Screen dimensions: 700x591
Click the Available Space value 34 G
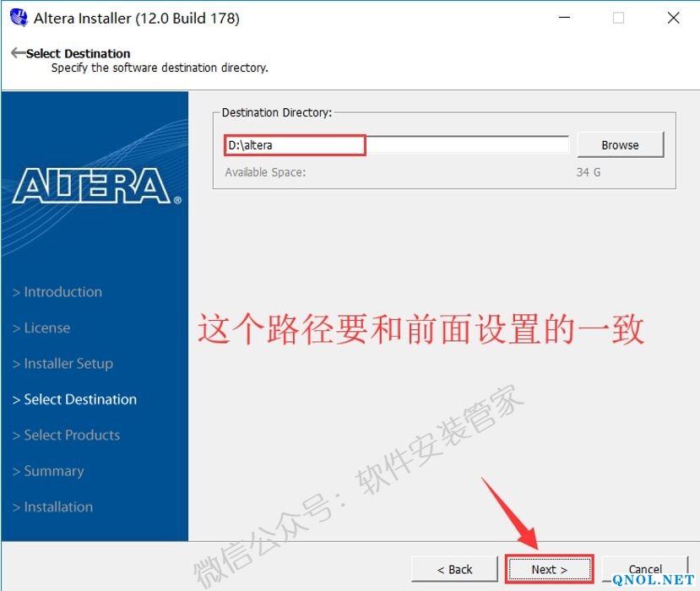(x=588, y=172)
